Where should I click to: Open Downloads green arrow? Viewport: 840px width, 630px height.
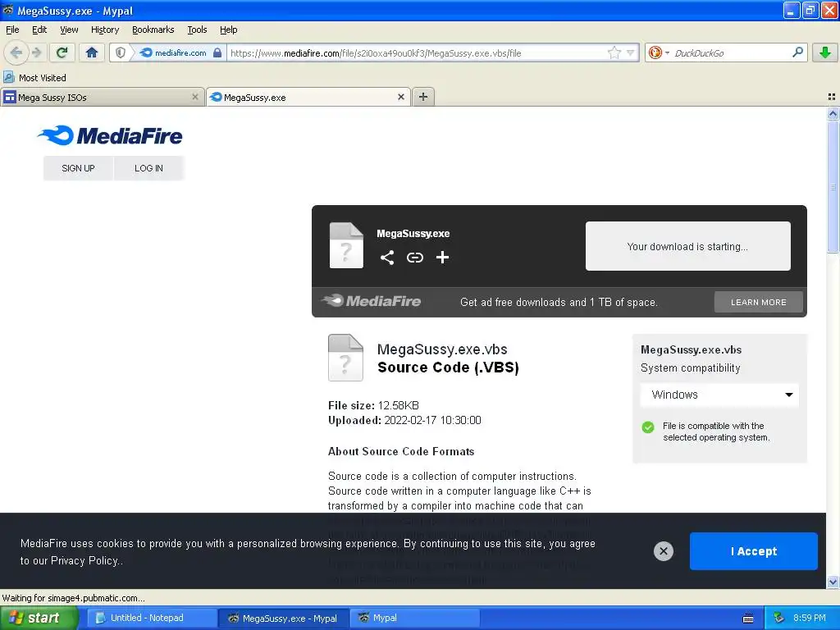[x=825, y=52]
